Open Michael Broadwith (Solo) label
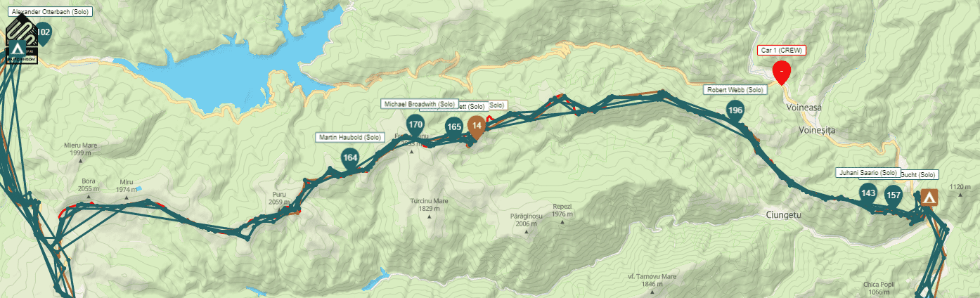 [420, 103]
